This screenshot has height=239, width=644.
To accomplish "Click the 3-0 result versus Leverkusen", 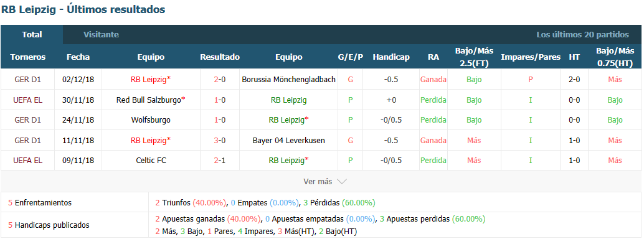I will tap(220, 141).
